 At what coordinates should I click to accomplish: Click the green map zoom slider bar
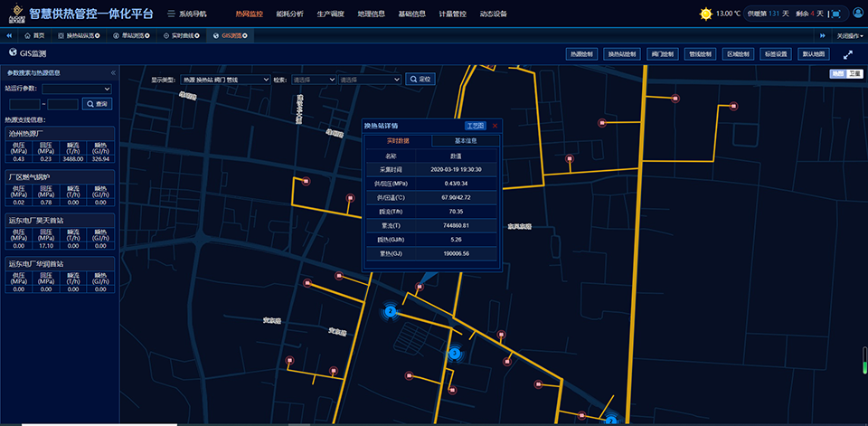click(x=863, y=366)
